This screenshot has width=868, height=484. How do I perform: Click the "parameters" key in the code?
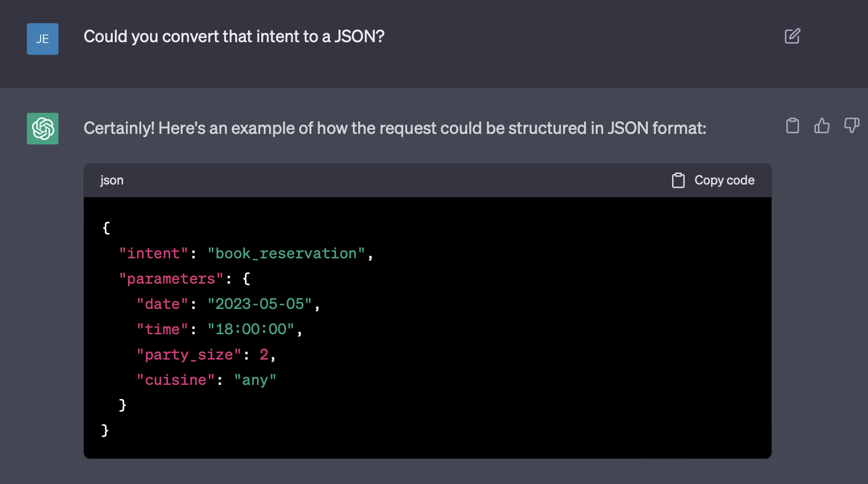coord(171,279)
